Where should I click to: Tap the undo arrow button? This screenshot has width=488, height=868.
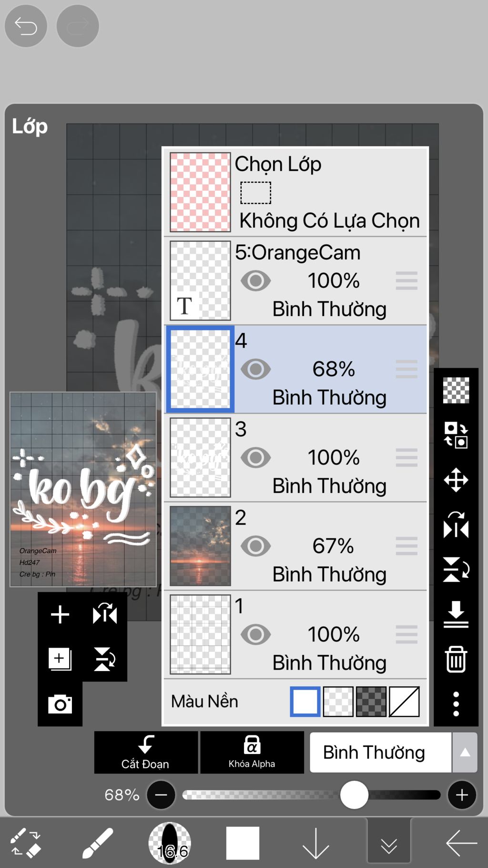click(x=26, y=26)
